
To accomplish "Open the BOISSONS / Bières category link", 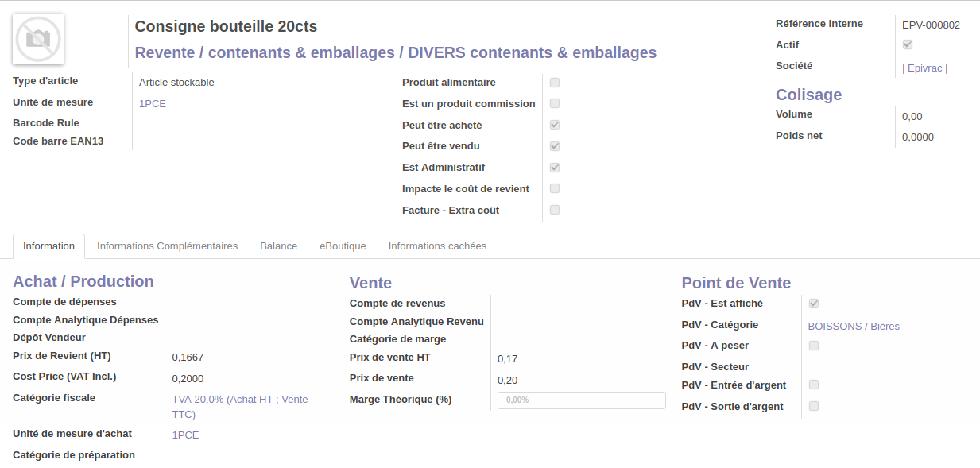I will (x=854, y=327).
